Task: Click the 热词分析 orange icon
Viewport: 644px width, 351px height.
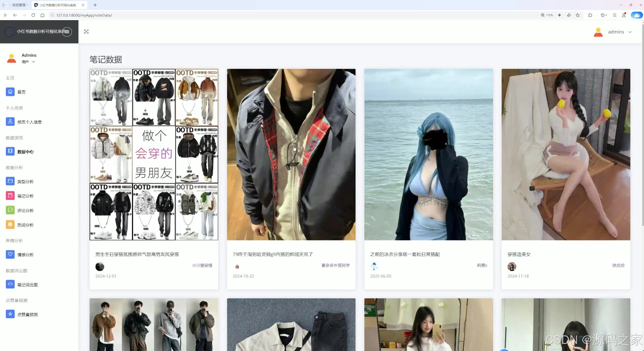Action: (x=10, y=225)
